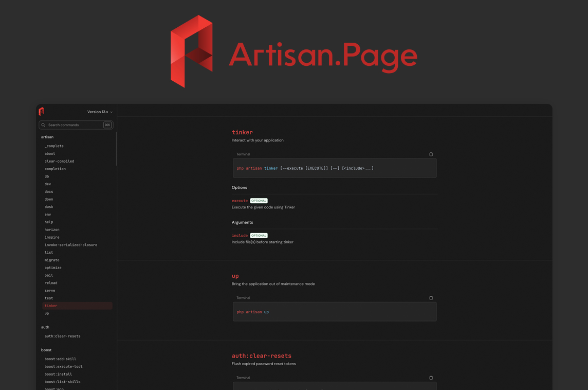Select the pail command
This screenshot has width=588, height=390.
pyautogui.click(x=49, y=275)
